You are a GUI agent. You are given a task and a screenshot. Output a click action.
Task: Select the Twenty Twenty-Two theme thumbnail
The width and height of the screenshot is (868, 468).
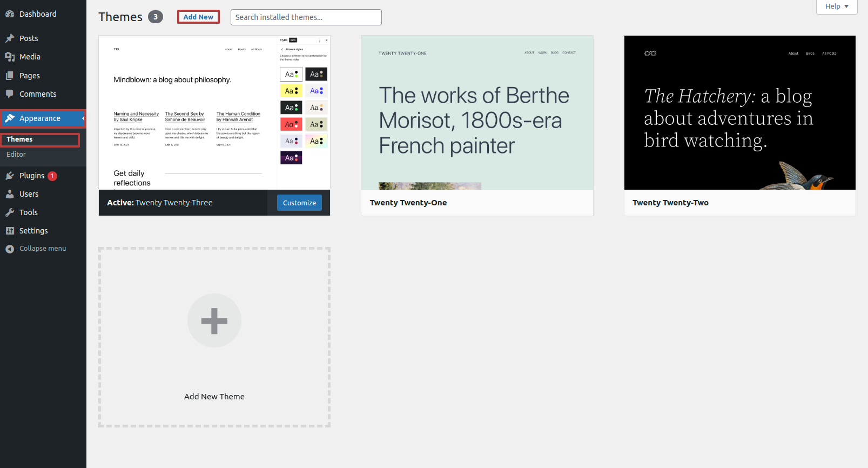(739, 113)
